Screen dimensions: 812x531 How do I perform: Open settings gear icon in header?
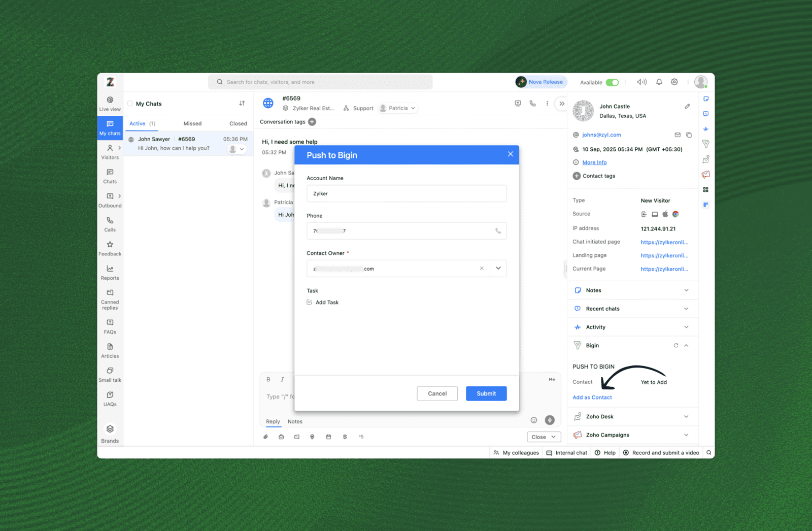click(x=674, y=82)
